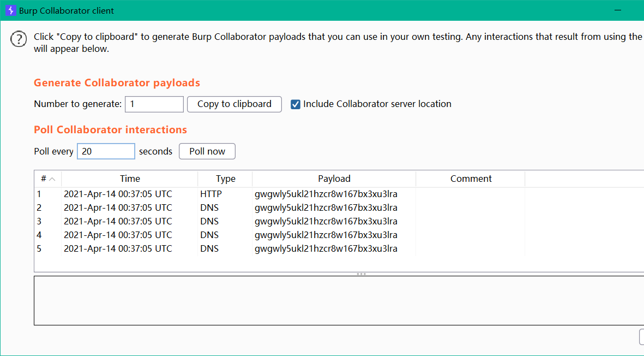
Task: Click the Time cell of row 4
Action: tap(129, 235)
